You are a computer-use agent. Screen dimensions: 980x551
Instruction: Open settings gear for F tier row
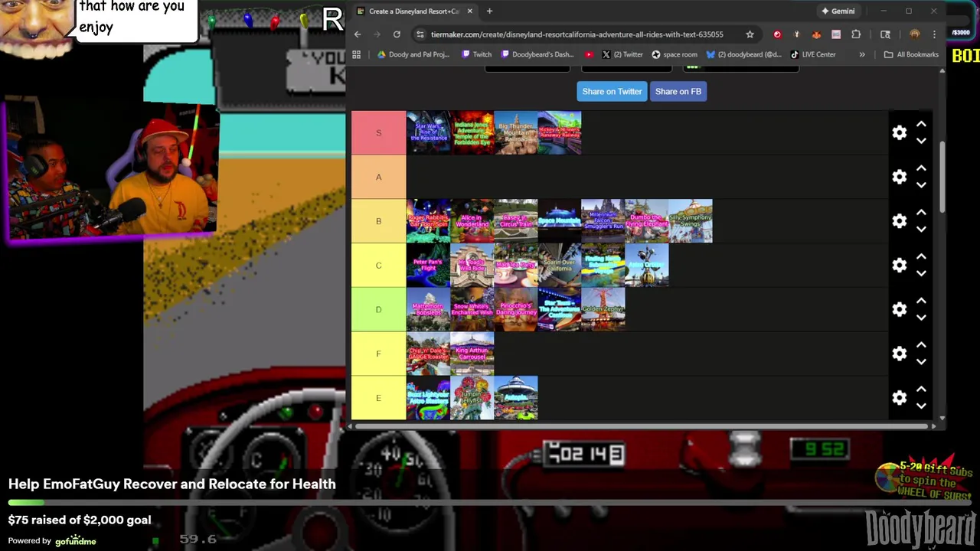click(900, 354)
